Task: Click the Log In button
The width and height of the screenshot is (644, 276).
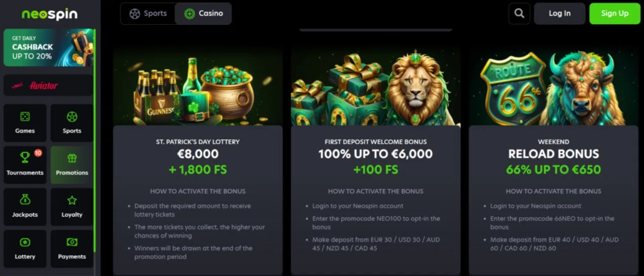Action: tap(559, 14)
